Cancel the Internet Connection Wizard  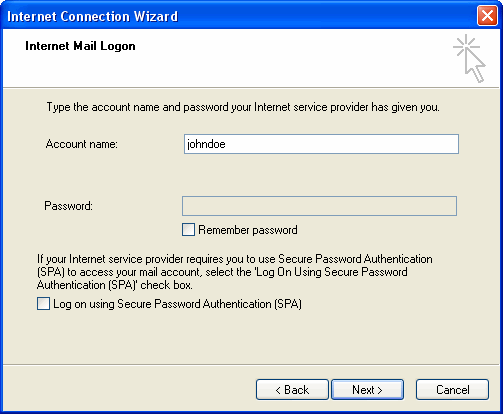[x=452, y=389]
